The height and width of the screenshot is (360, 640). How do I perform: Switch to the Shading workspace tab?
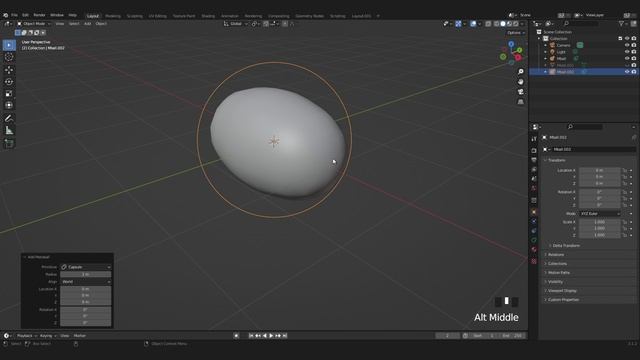pos(208,16)
